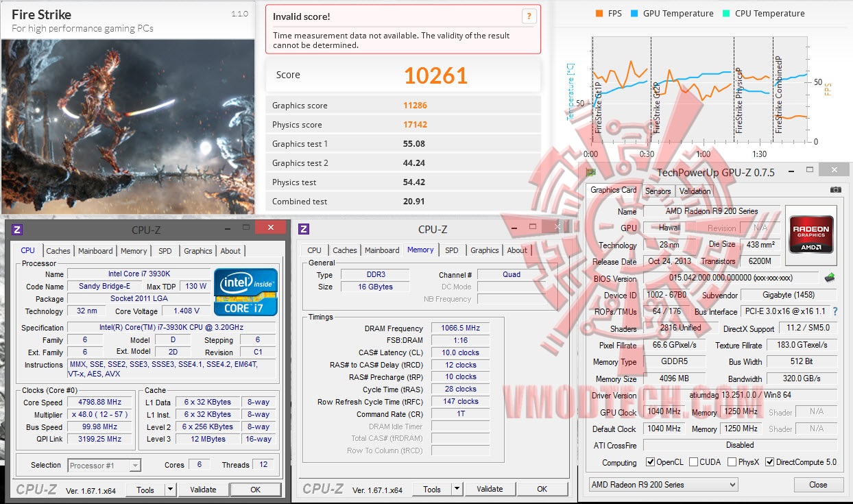The image size is (853, 504).
Task: Click the Close button in GPU-Z
Action: pos(818,484)
